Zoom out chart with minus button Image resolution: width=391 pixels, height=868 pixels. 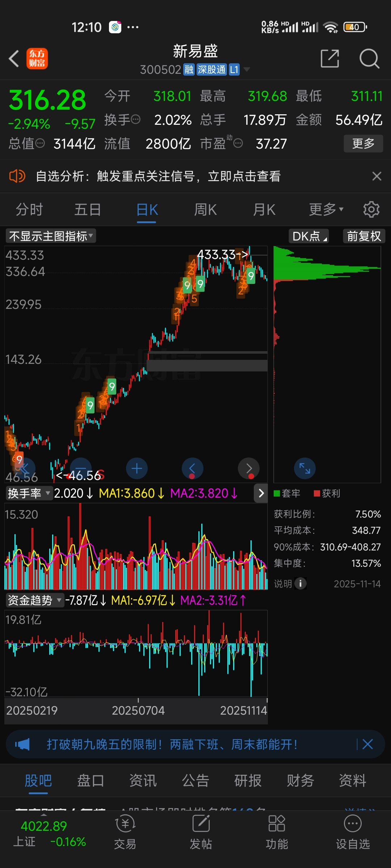[x=81, y=469]
